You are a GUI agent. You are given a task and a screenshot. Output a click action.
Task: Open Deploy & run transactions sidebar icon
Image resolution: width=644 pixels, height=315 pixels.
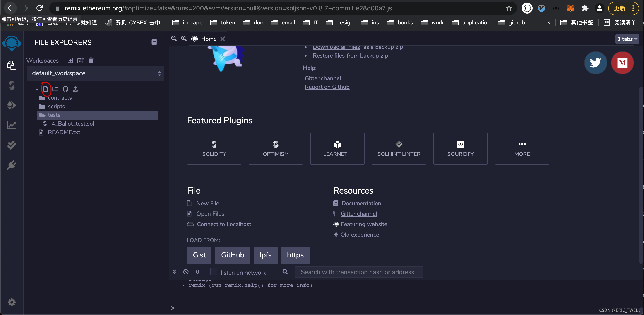(x=12, y=105)
